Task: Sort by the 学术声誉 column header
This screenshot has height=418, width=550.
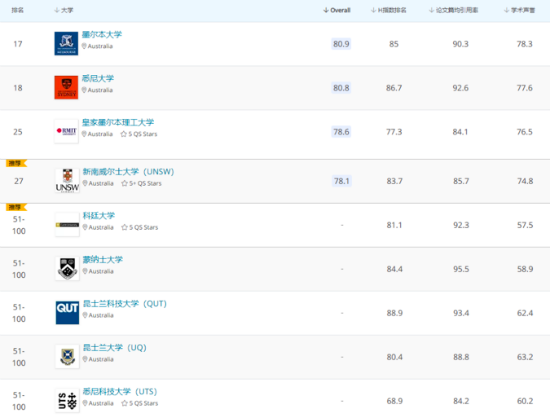Action: click(519, 10)
